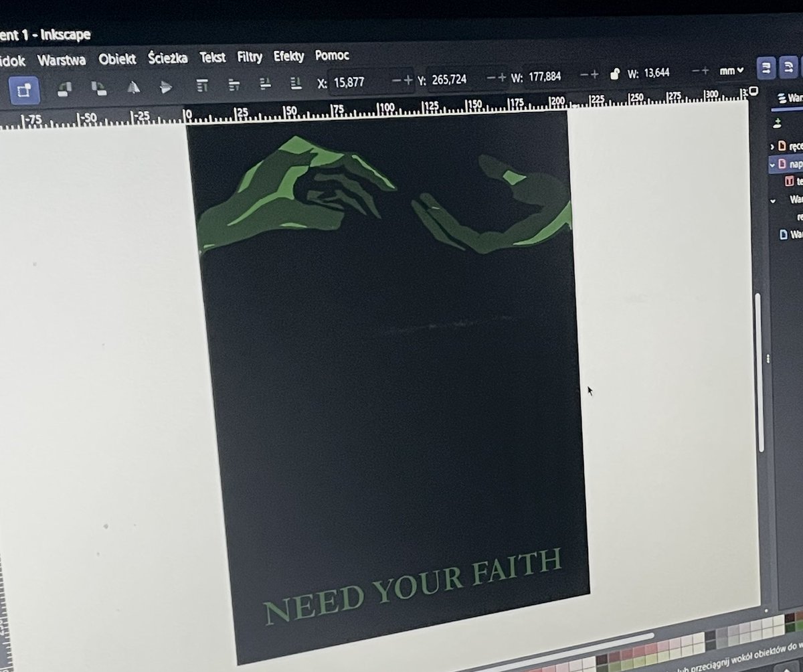Lower the selection to bottom
Viewport: 803px width, 672px height.
[x=296, y=82]
